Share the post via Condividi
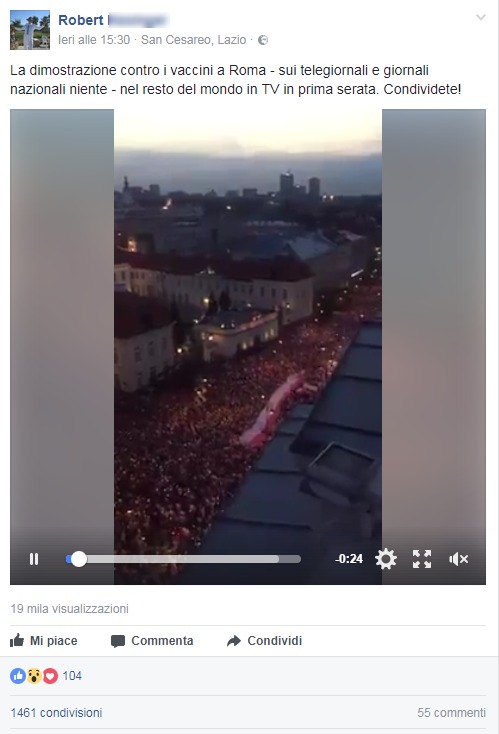The height and width of the screenshot is (734, 499). pos(264,640)
